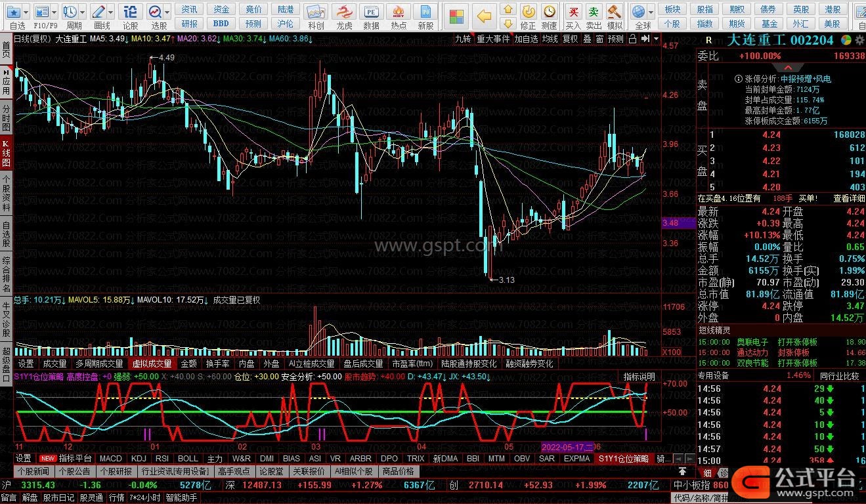Toggle 叠 overlay mode on chart
866x504 pixels.
tap(587, 39)
